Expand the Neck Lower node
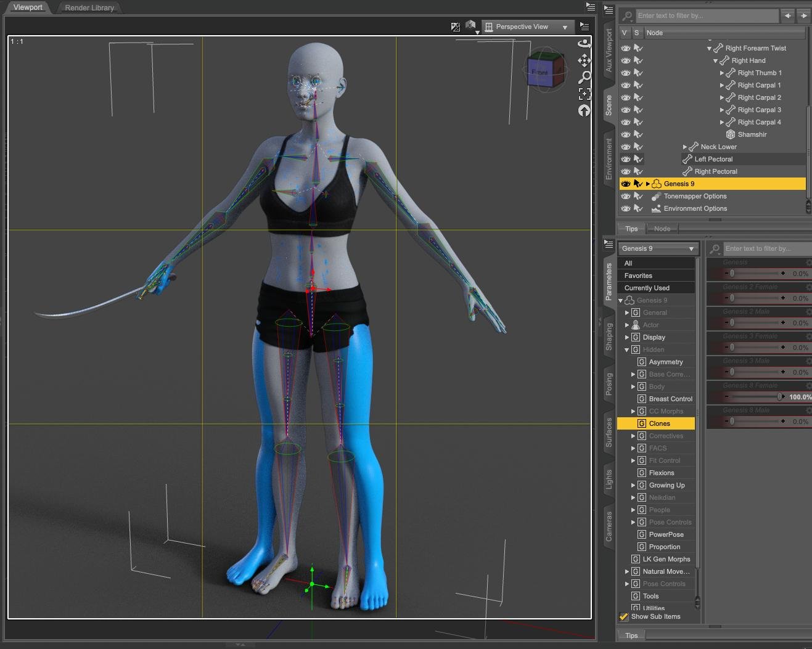 685,147
